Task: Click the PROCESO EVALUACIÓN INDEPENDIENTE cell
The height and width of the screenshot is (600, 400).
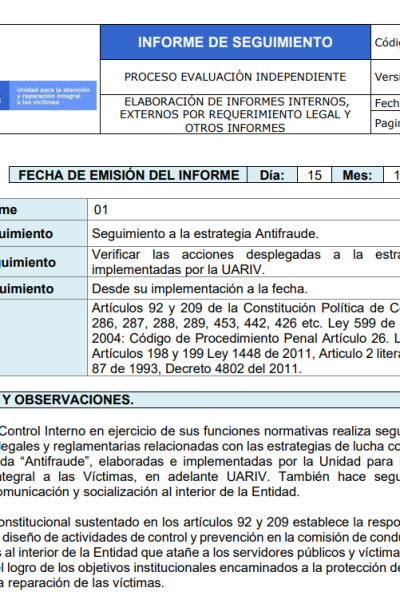Action: (235, 77)
